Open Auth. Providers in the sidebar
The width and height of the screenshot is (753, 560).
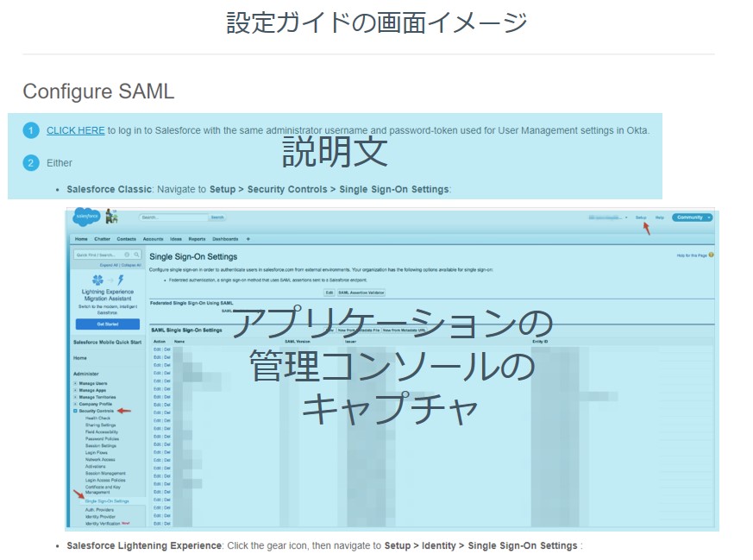pyautogui.click(x=99, y=510)
